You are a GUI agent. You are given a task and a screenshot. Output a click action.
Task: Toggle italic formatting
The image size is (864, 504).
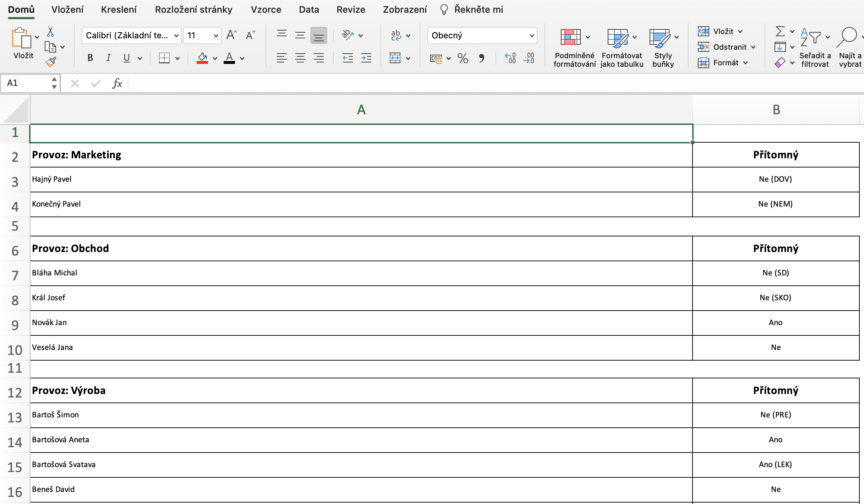[x=108, y=58]
